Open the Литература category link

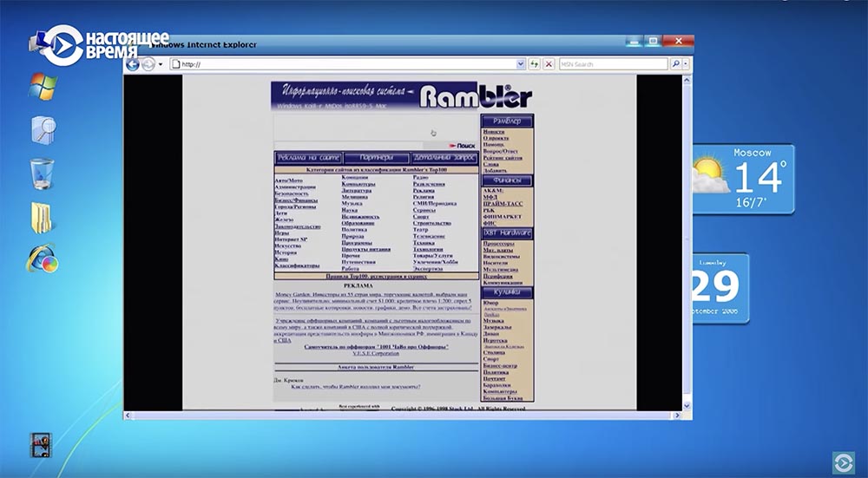click(x=357, y=190)
